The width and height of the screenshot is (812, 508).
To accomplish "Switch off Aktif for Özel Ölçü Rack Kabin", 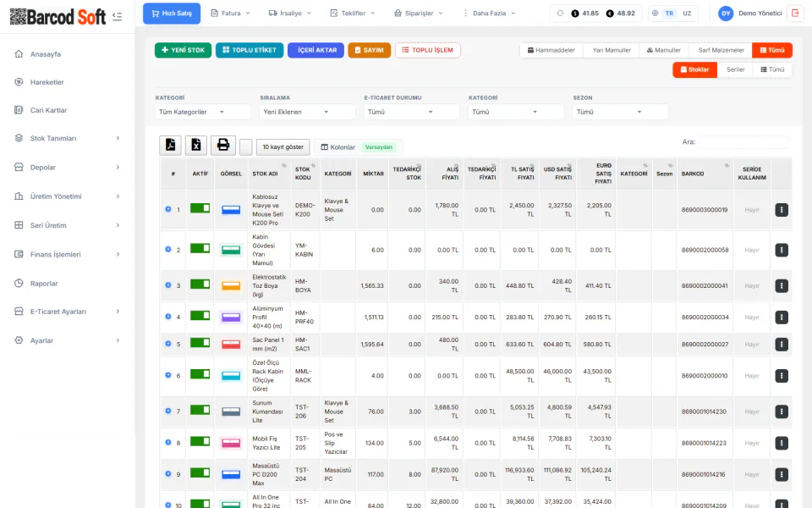I will point(200,373).
